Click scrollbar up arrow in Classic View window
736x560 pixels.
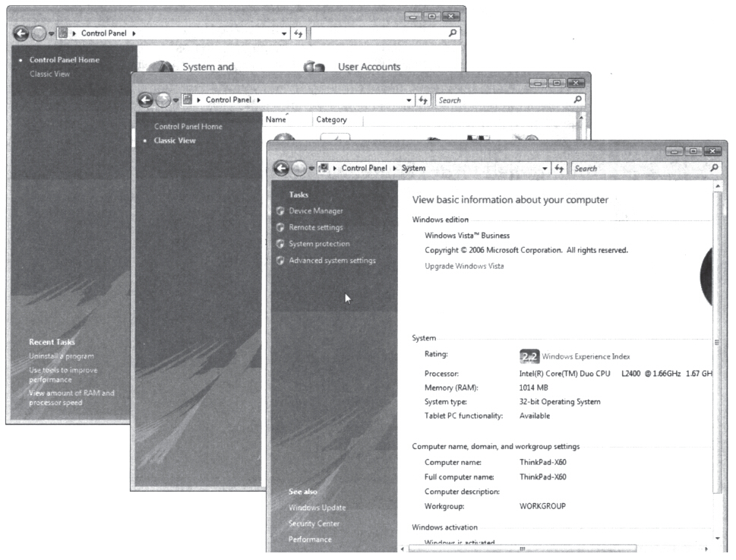point(581,118)
